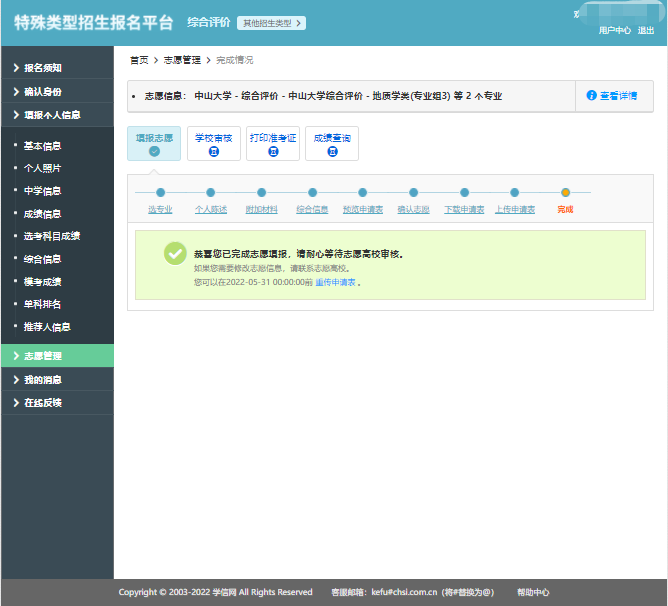Go to 个人照片 sub-item
Image resolution: width=668 pixels, height=606 pixels.
(x=43, y=168)
